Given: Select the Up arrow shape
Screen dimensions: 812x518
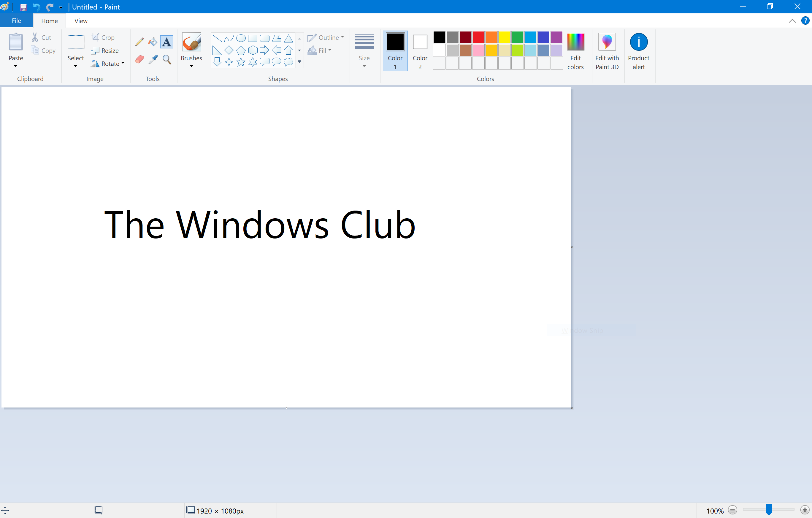Looking at the screenshot, I should tap(288, 50).
